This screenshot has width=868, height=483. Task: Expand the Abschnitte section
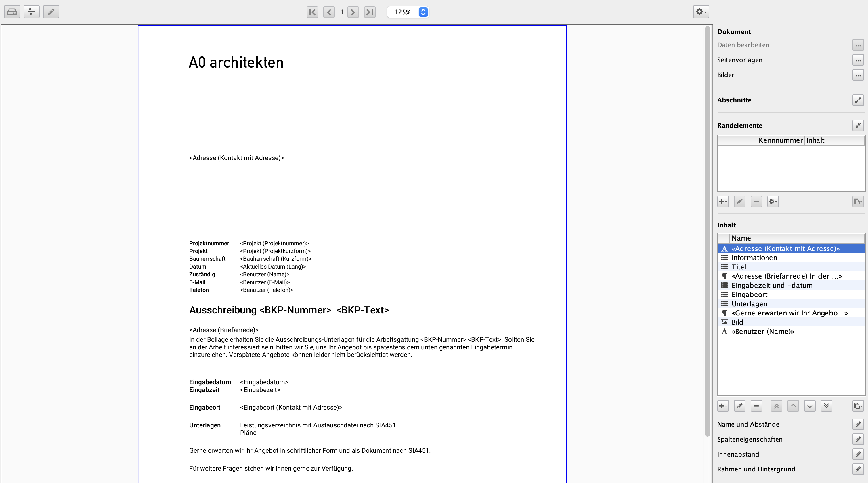[x=858, y=100]
